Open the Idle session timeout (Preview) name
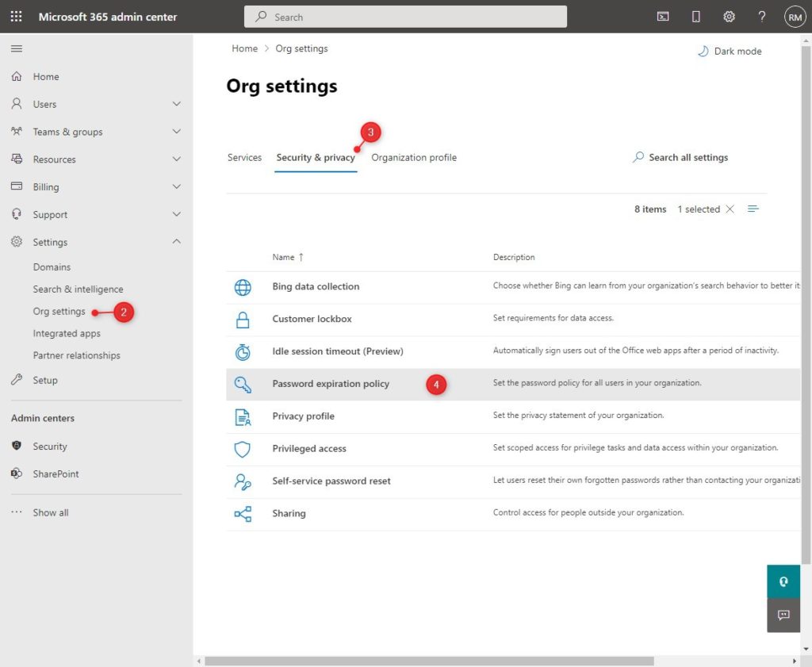This screenshot has width=812, height=667. click(338, 351)
